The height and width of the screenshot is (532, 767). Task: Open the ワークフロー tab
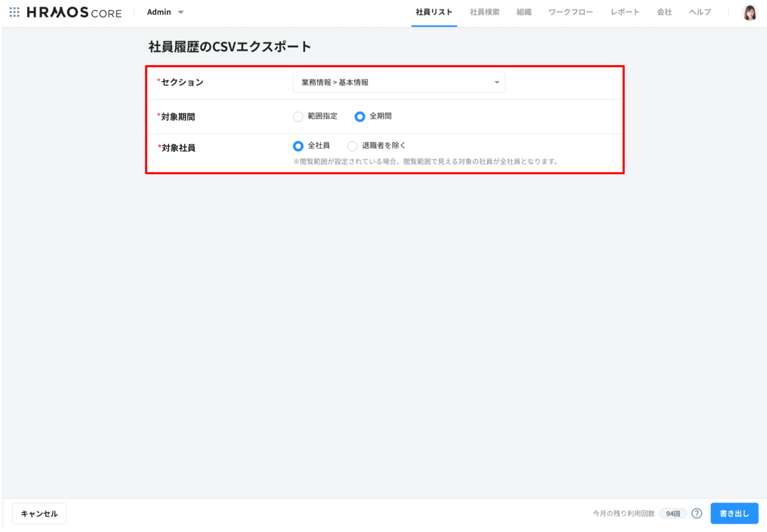571,12
